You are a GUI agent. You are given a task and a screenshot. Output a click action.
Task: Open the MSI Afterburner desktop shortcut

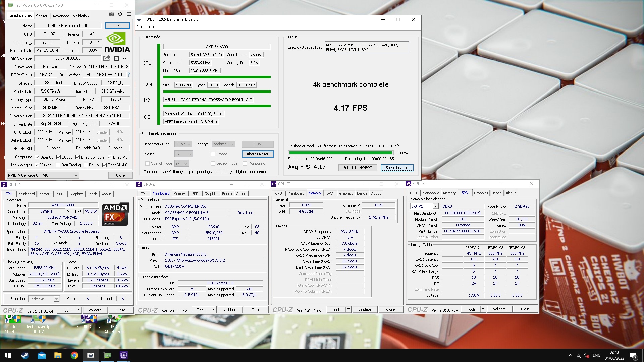[x=114, y=324]
